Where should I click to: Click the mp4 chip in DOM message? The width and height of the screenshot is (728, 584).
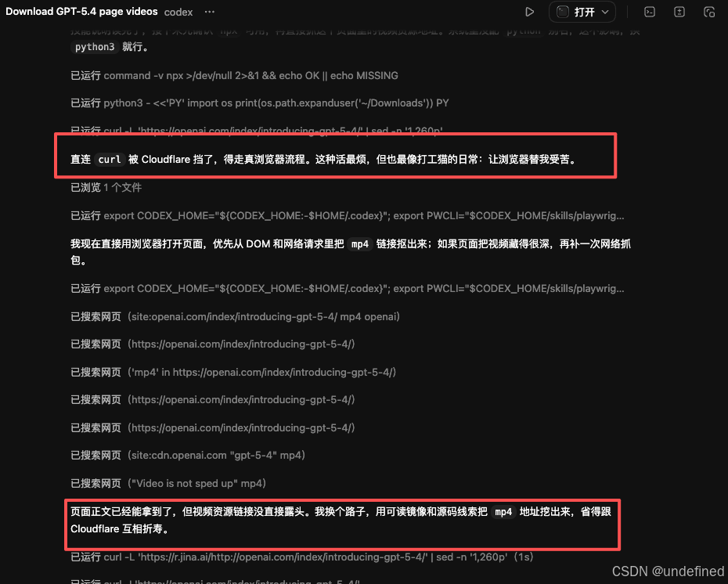(360, 243)
